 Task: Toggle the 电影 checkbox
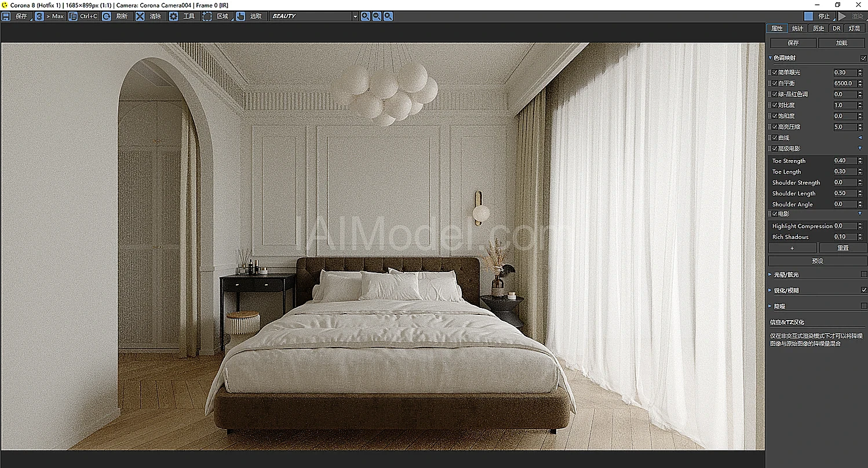coord(775,214)
